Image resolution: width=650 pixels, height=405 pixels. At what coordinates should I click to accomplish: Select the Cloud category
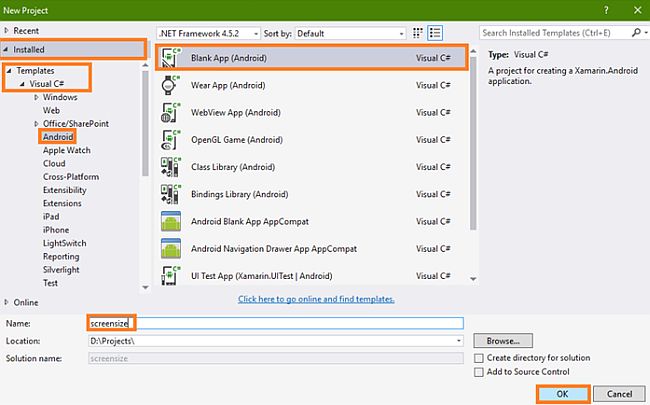click(54, 164)
